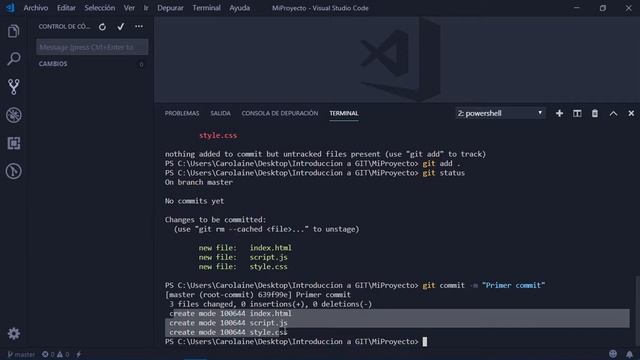Open the Depurar menu
This screenshot has height=360, width=640.
(x=170, y=8)
